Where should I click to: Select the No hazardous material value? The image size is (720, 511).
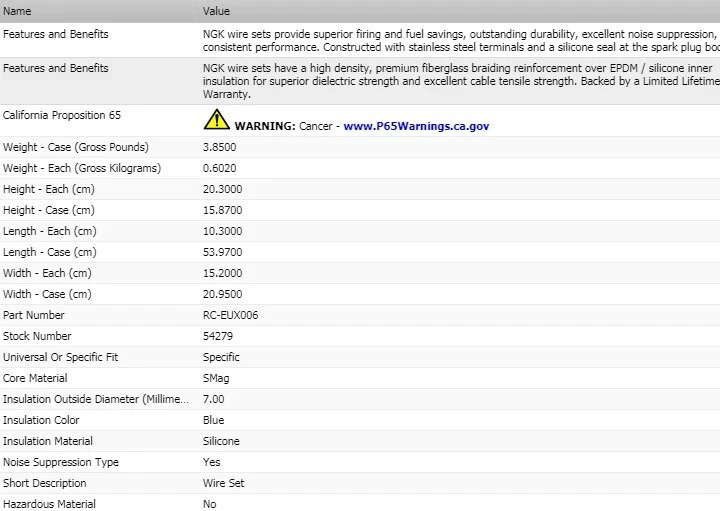coord(209,504)
